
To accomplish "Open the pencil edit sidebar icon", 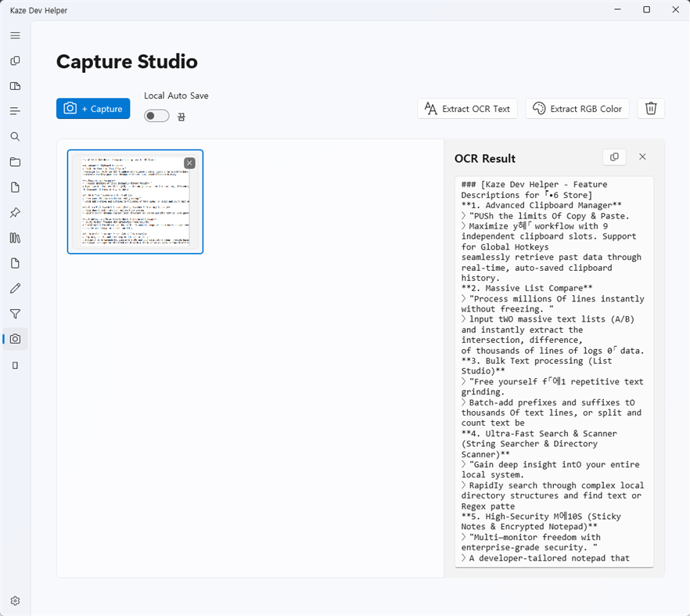I will pos(15,288).
